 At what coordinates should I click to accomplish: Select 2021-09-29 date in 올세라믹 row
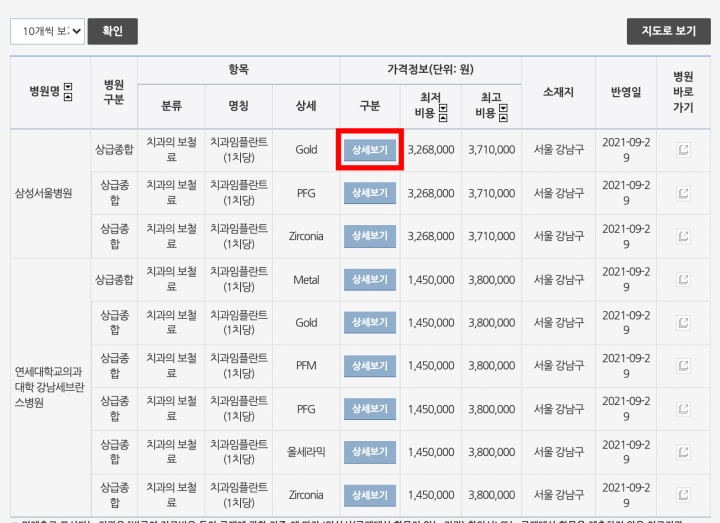click(x=626, y=452)
